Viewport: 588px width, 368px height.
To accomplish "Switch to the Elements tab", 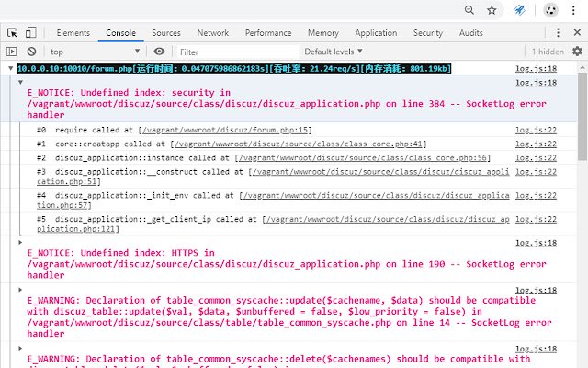I will (x=73, y=33).
